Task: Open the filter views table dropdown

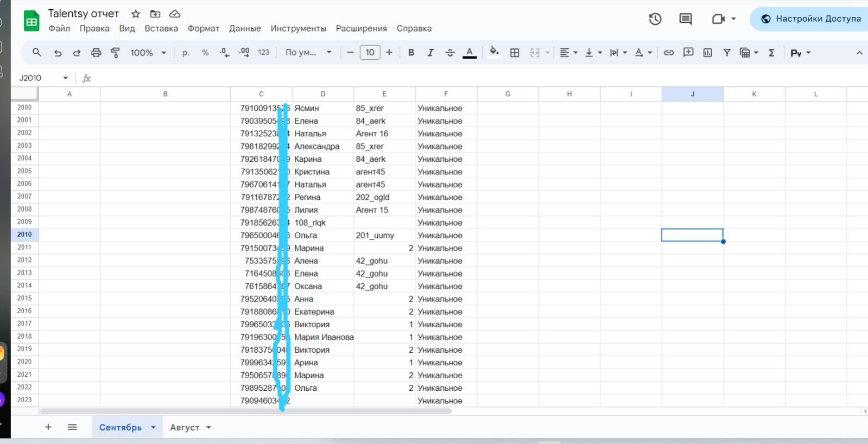Action: 749,53
